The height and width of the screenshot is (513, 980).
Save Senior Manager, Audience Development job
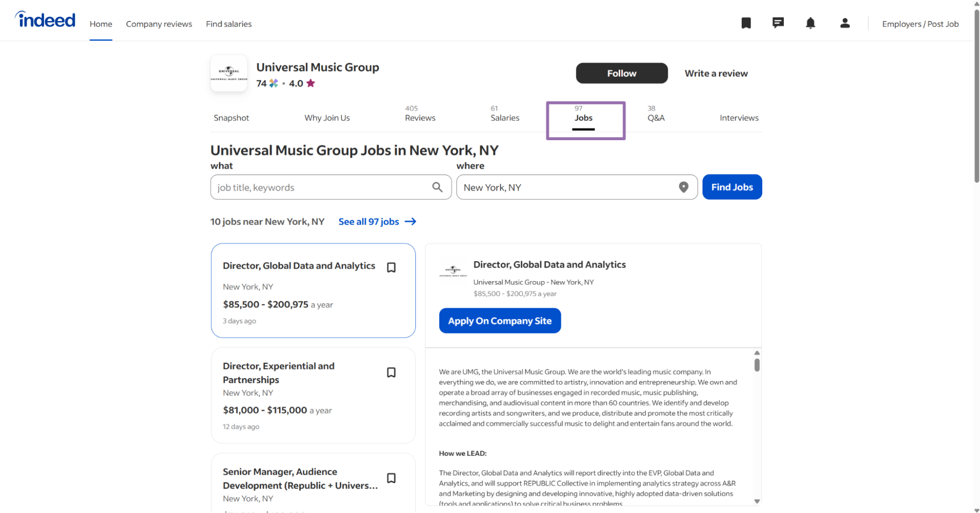pos(391,478)
